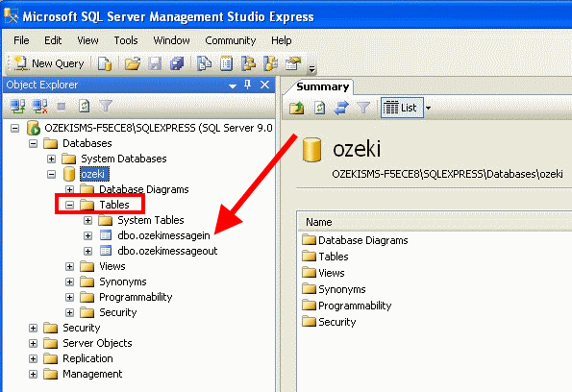Expand the Programmability tree node

(69, 297)
